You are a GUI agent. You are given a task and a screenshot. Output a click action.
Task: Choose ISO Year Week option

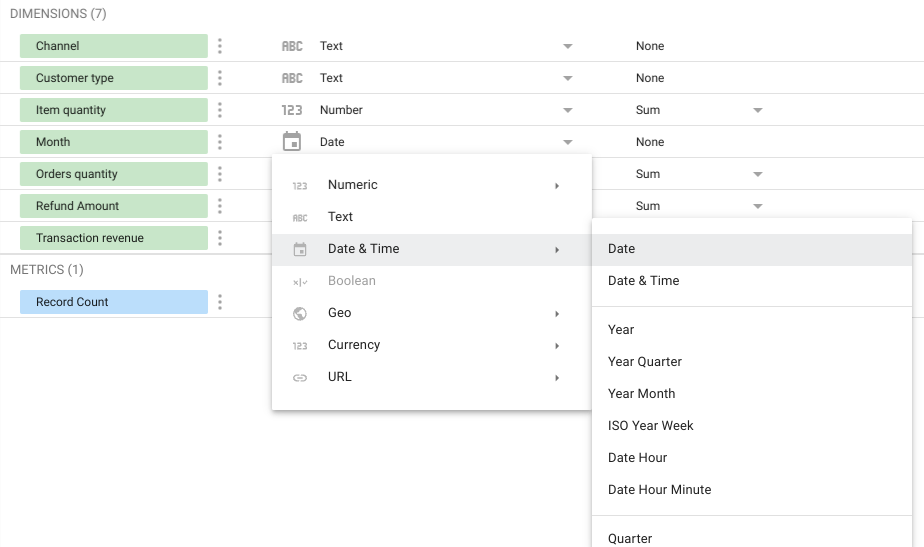(651, 426)
